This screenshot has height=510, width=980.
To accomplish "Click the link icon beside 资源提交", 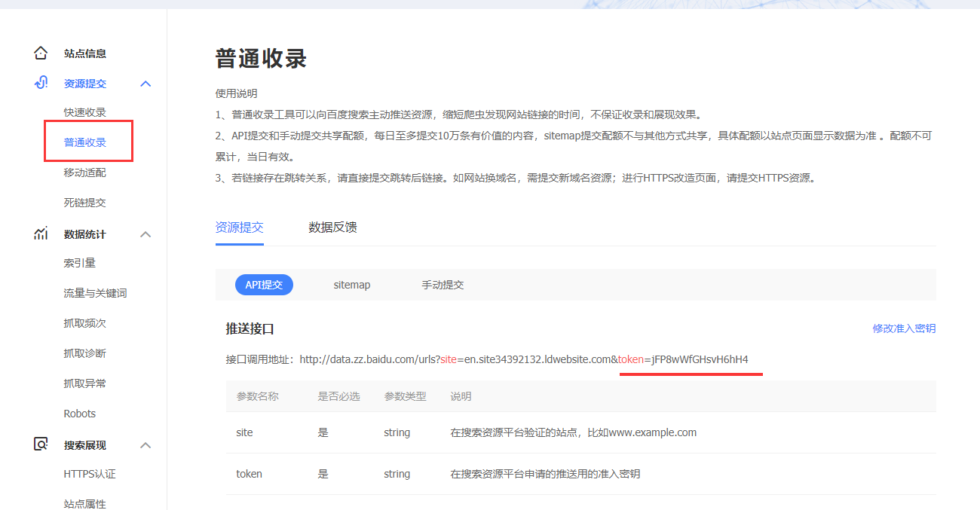I will (41, 83).
